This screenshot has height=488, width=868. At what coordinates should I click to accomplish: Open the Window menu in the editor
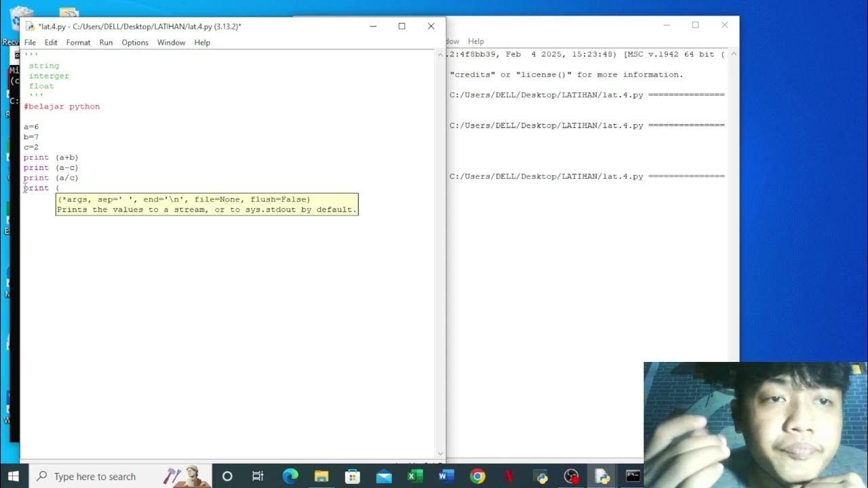tap(171, 42)
